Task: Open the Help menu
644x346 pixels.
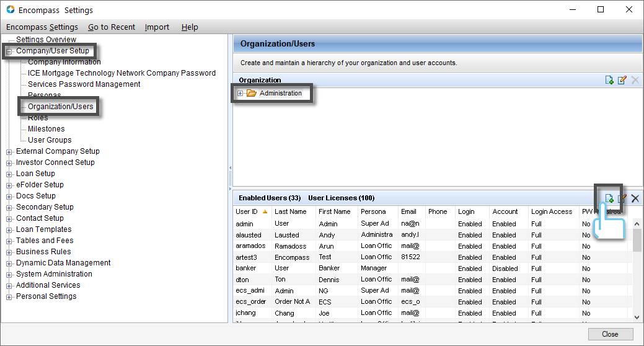Action: (190, 27)
